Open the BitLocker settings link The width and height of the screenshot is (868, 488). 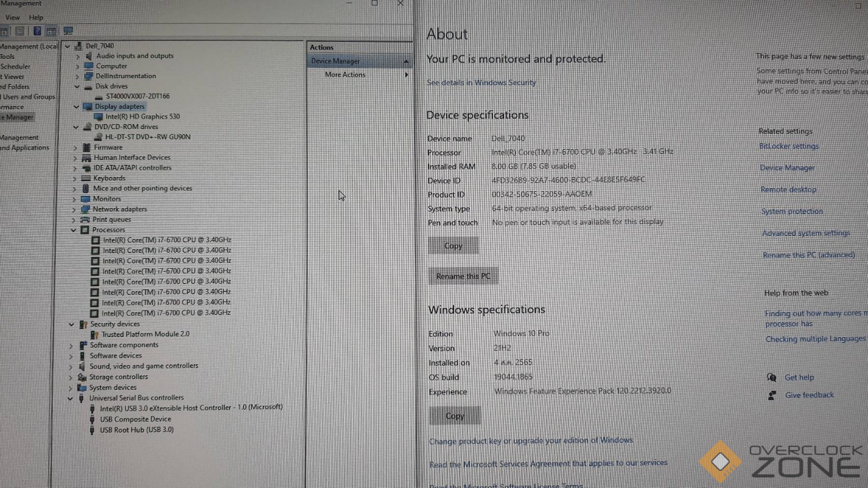tap(789, 146)
